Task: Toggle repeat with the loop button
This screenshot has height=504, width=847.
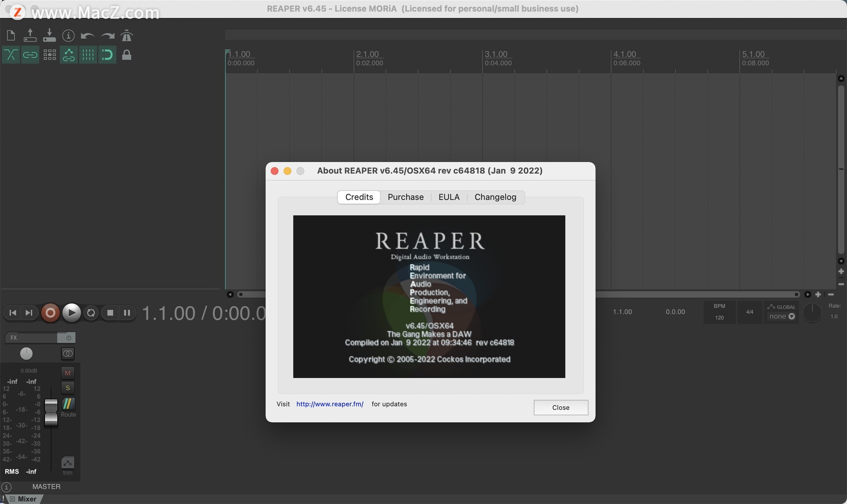Action: point(91,313)
